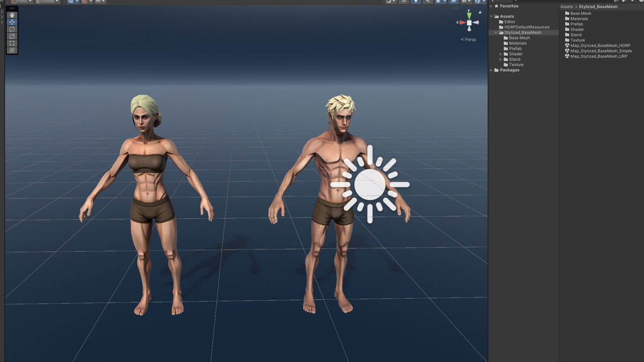Click Assets in the breadcrumb path
The width and height of the screenshot is (644, 362).
pyautogui.click(x=567, y=6)
